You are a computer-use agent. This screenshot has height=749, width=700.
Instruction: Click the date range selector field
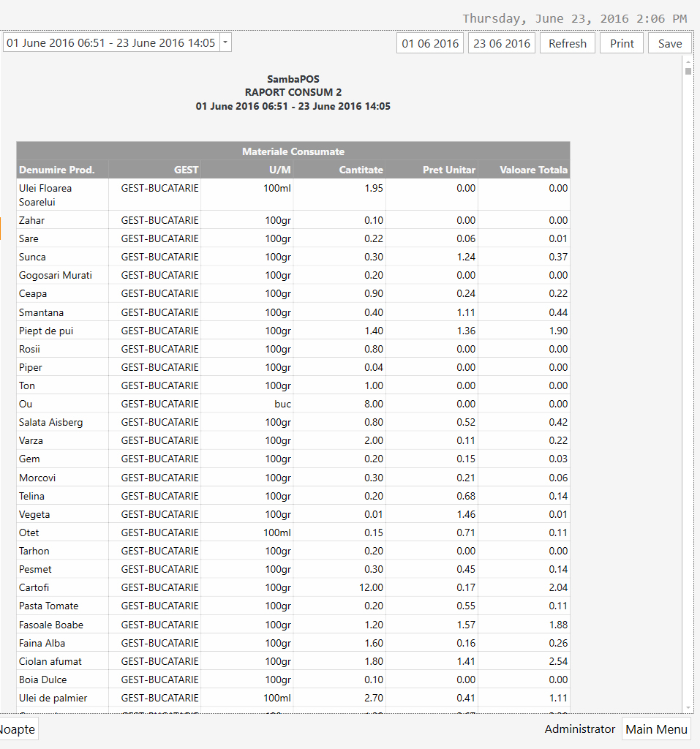tap(110, 42)
